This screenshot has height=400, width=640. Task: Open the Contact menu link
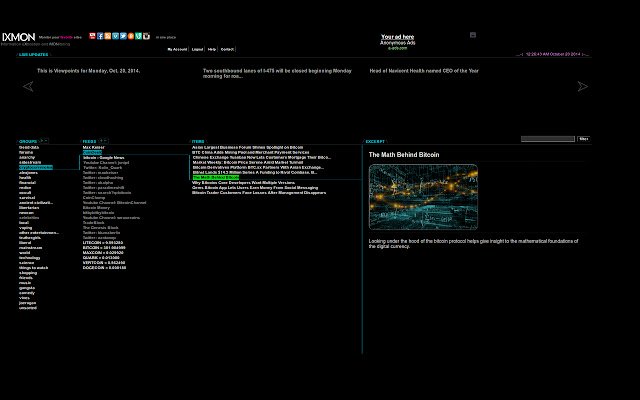pos(227,49)
